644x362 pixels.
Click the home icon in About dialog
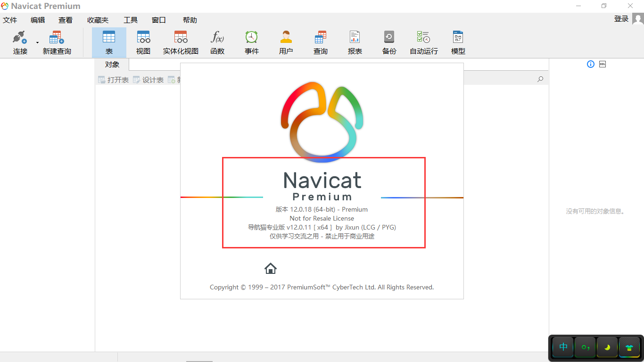point(271,268)
